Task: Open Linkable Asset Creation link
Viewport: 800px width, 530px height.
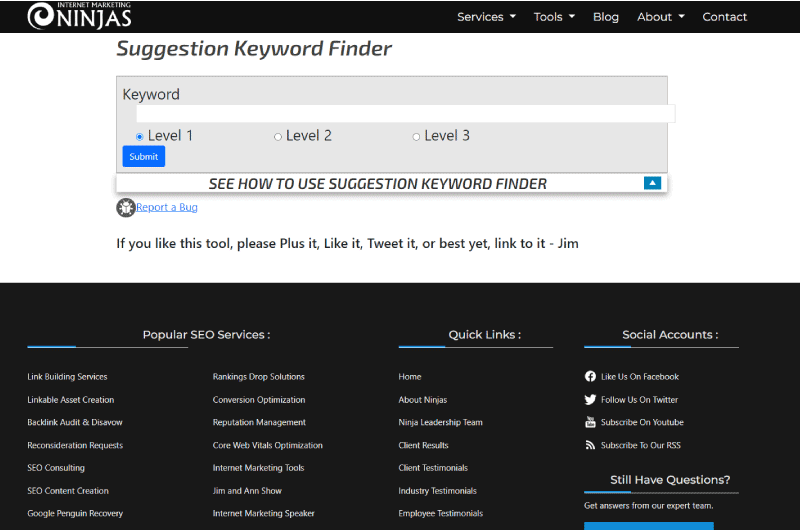Action: (70, 399)
